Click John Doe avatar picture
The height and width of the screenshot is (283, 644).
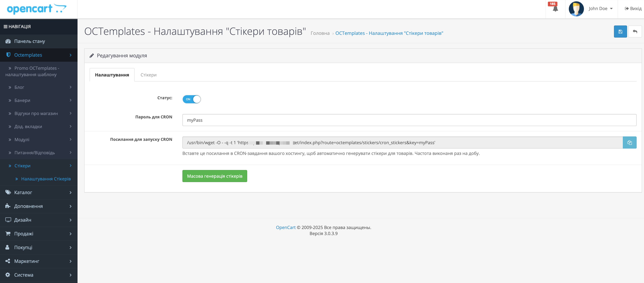pyautogui.click(x=576, y=9)
